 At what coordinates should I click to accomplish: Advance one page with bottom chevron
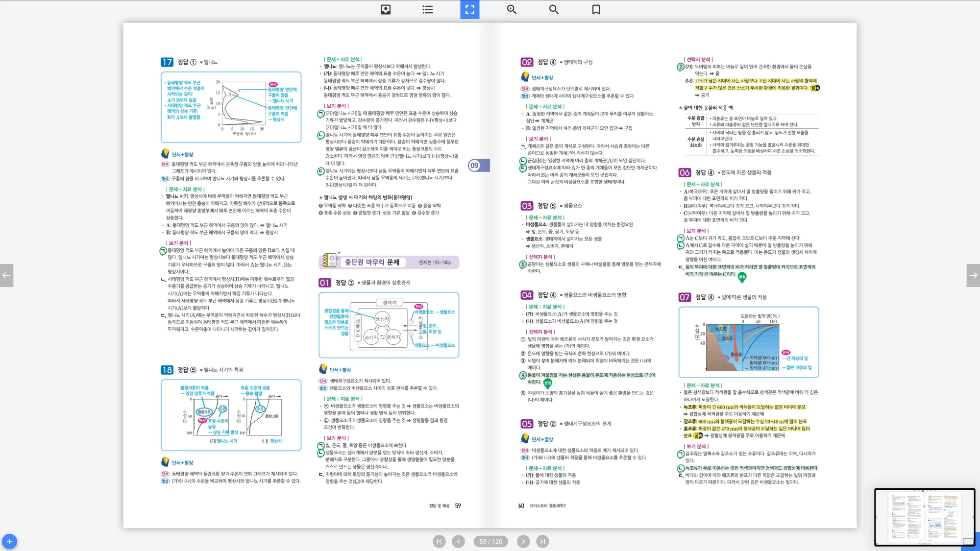(x=523, y=541)
